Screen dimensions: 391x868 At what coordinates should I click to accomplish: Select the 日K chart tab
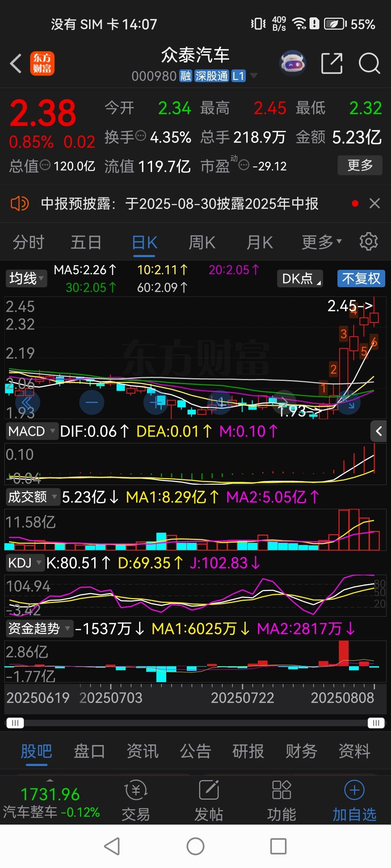pos(144,242)
